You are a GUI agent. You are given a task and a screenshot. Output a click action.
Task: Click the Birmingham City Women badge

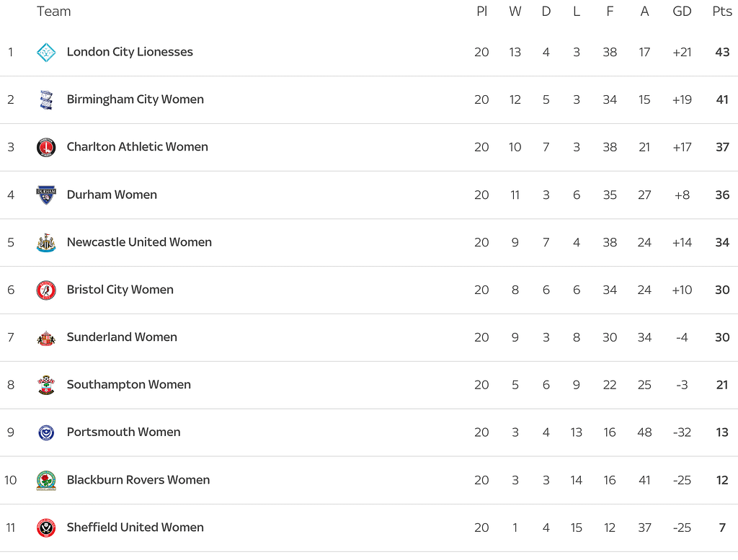tap(46, 99)
